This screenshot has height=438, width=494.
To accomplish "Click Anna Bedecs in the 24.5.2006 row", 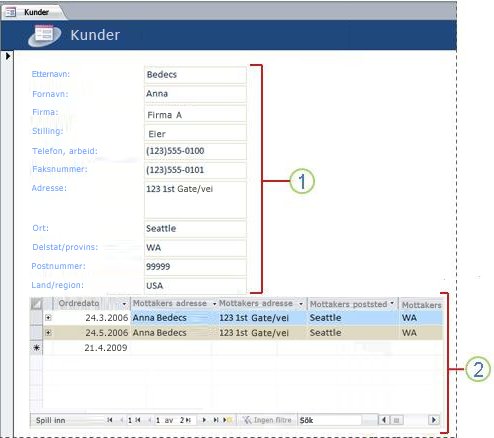I will (x=159, y=333).
